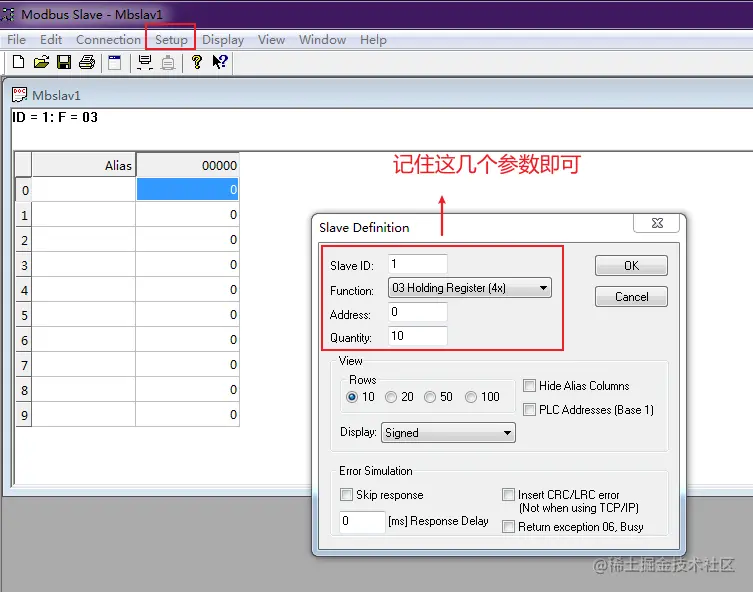This screenshot has height=592, width=753.
Task: Click the New document toolbar icon
Action: [19, 62]
